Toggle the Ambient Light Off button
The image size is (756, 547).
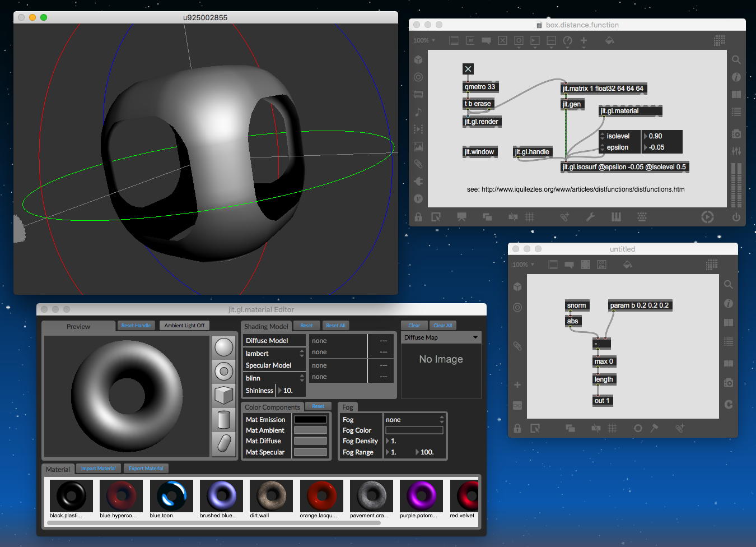[184, 326]
